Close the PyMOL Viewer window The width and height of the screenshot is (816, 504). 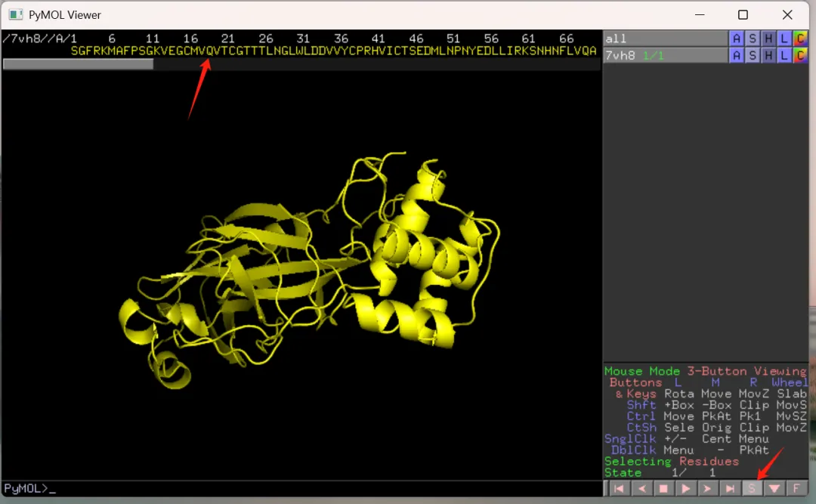787,14
